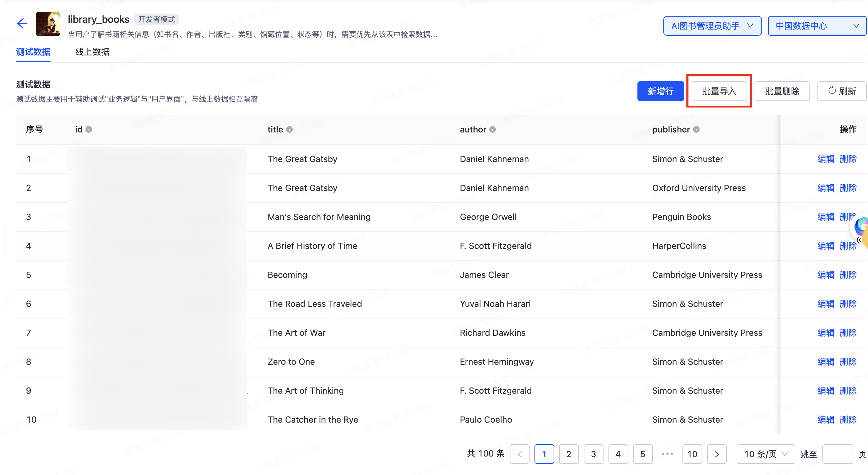The width and height of the screenshot is (868, 475).
Task: Expand the 10 条/页 page size selector
Action: [765, 454]
